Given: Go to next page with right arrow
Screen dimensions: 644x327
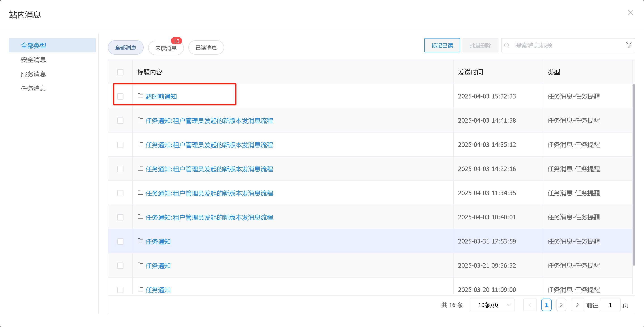Looking at the screenshot, I should 577,305.
